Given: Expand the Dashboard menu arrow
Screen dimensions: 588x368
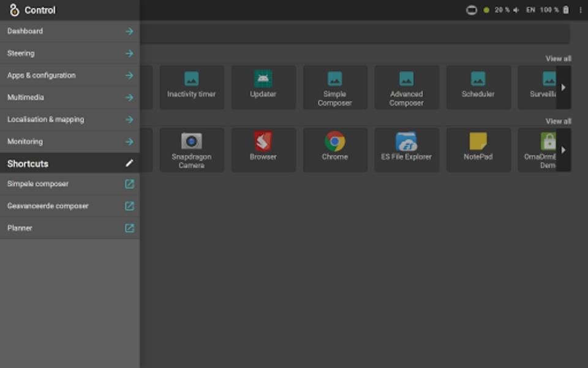Looking at the screenshot, I should click(129, 31).
